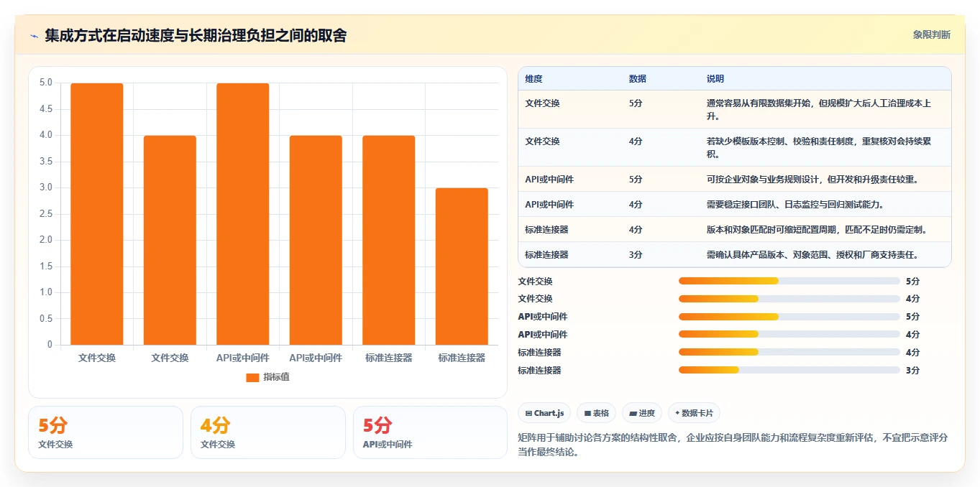980x487 pixels.
Task: Open the red 5分 API或中间件 data card
Action: [430, 432]
